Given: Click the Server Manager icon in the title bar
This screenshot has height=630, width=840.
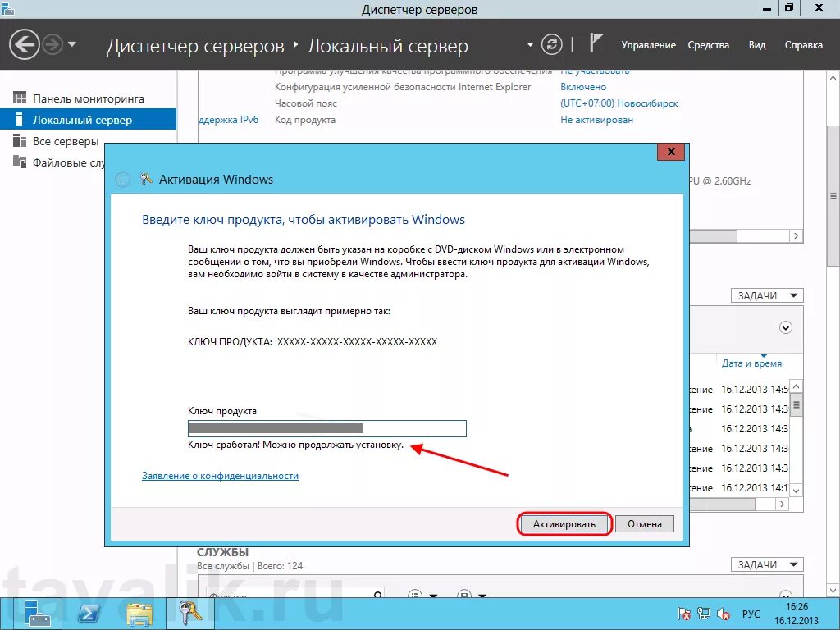Looking at the screenshot, I should (x=8, y=9).
